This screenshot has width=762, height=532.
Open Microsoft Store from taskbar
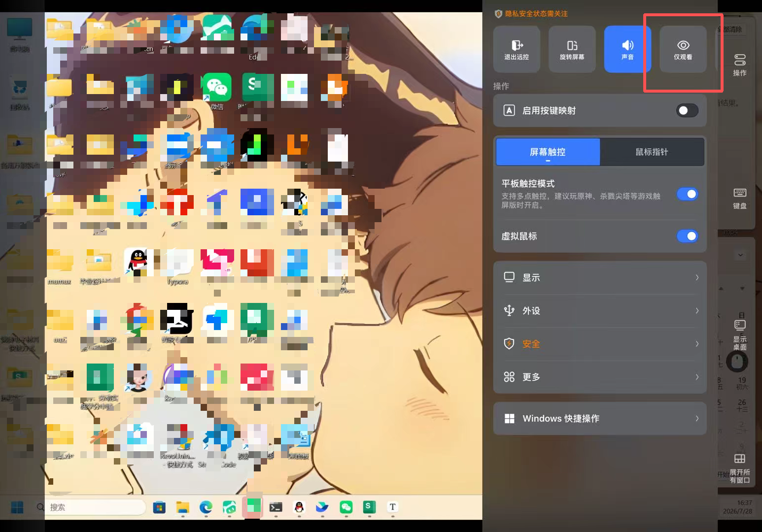coord(159,507)
